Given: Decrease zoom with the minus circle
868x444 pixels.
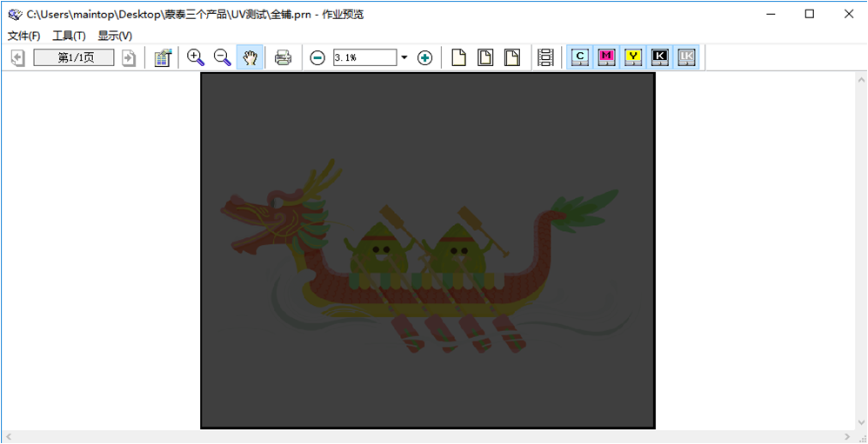Looking at the screenshot, I should pos(317,57).
